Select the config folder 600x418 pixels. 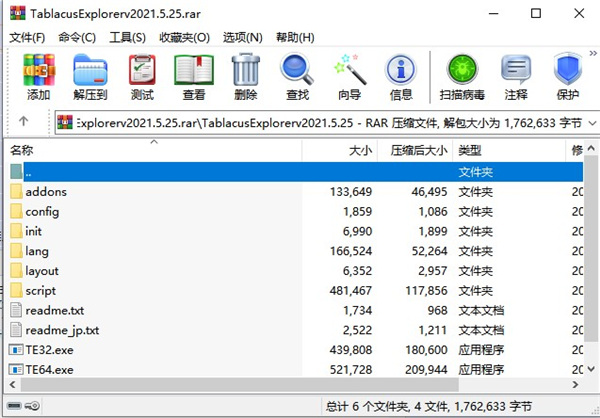(295, 212)
